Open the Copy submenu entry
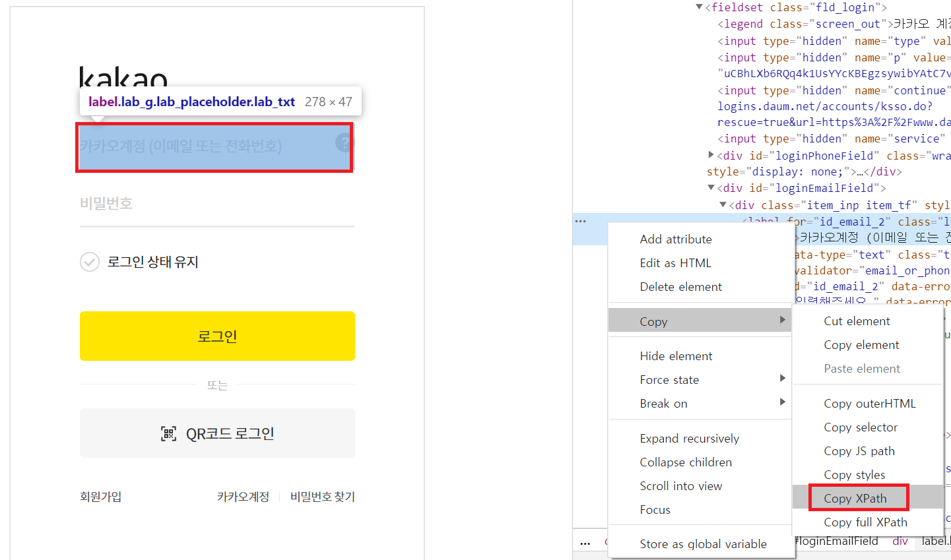The image size is (951, 560). point(700,321)
